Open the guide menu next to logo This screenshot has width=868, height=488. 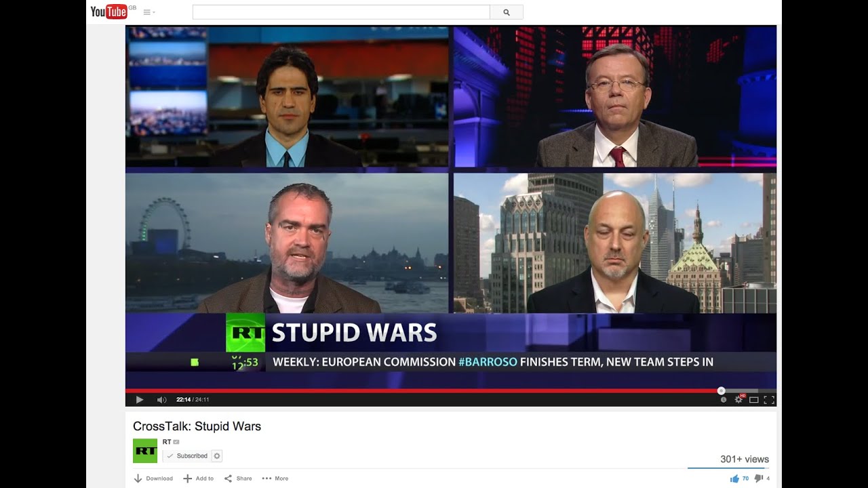point(149,12)
